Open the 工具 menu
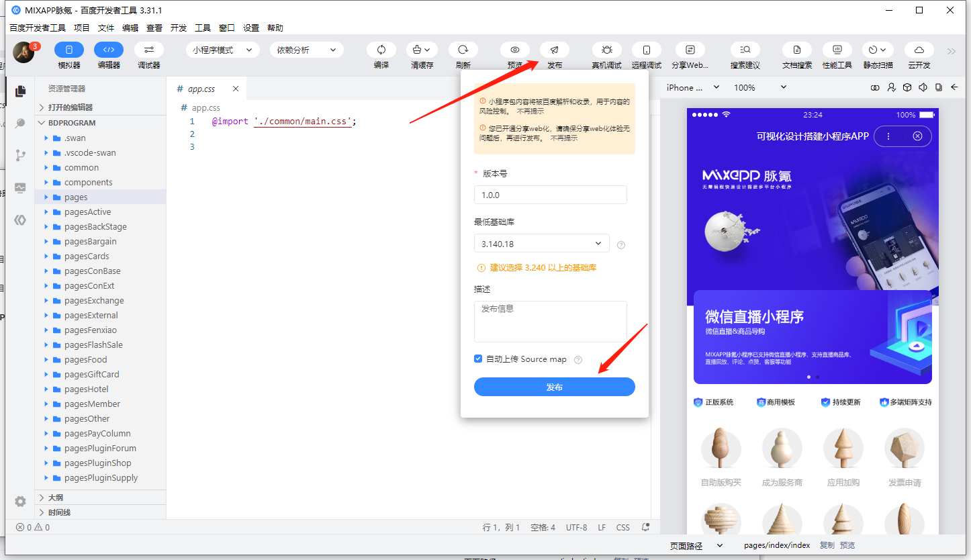The width and height of the screenshot is (971, 560). [203, 28]
